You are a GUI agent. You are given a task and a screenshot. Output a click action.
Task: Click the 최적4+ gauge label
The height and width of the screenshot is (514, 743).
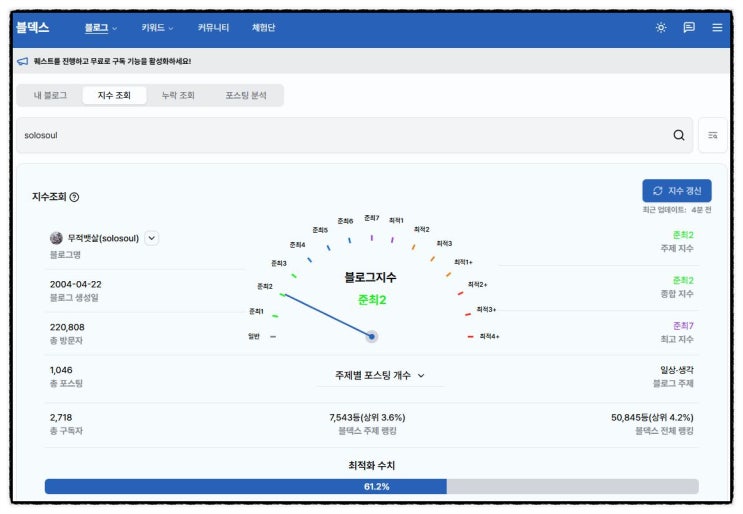(x=489, y=336)
